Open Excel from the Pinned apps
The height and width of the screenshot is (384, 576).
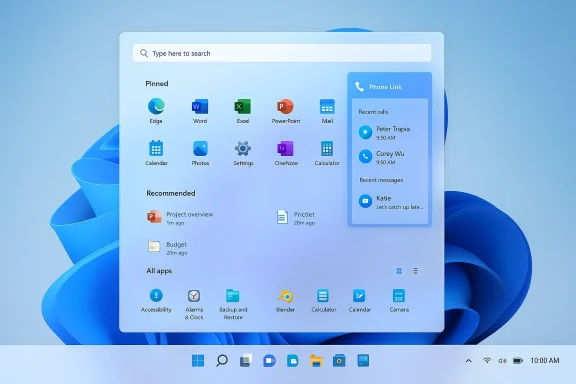242,111
